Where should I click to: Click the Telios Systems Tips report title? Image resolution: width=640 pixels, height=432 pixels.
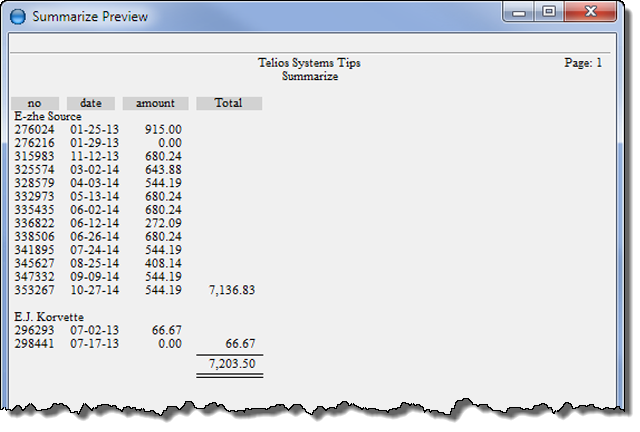(x=309, y=63)
